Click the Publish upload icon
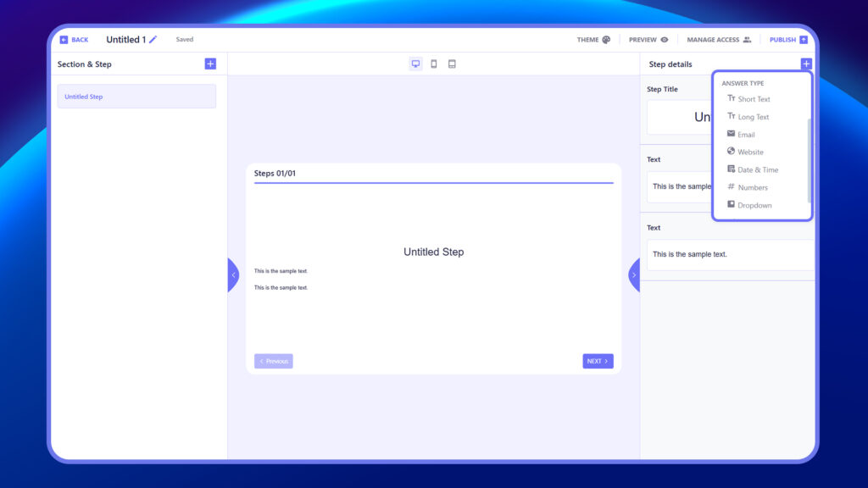The image size is (868, 488). 804,40
